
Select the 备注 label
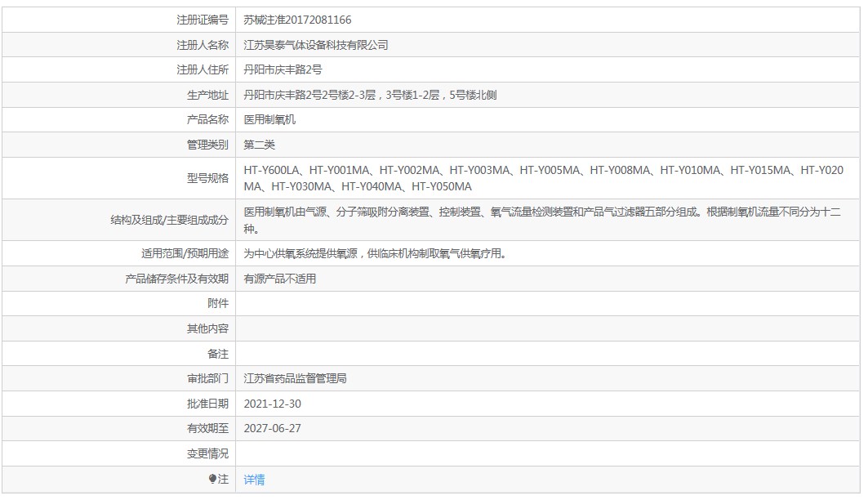[218, 353]
